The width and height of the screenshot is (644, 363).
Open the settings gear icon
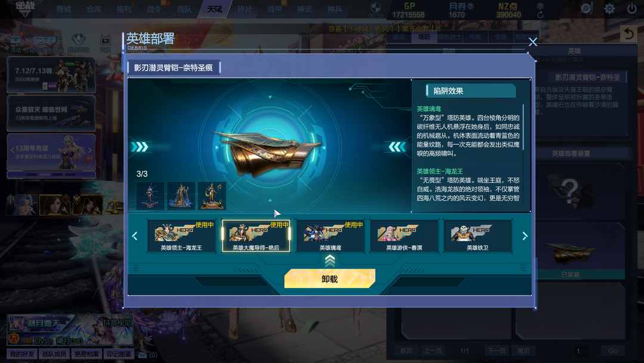609,8
